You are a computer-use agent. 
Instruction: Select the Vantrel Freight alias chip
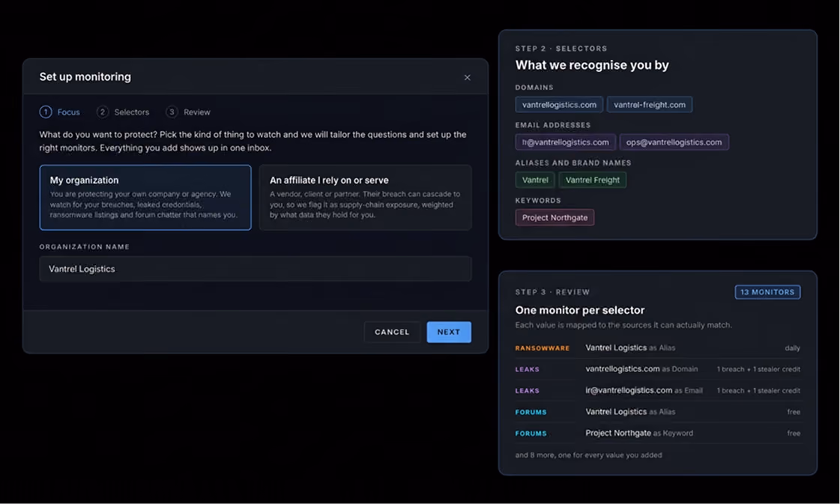click(593, 180)
